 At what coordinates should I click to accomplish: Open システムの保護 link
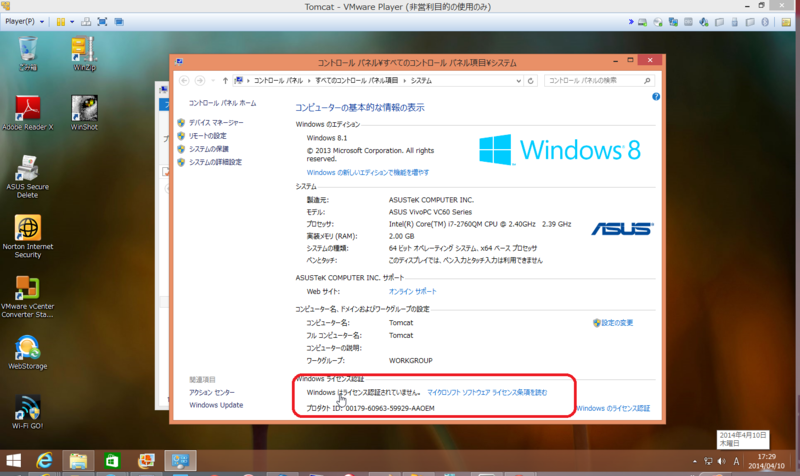coord(209,149)
